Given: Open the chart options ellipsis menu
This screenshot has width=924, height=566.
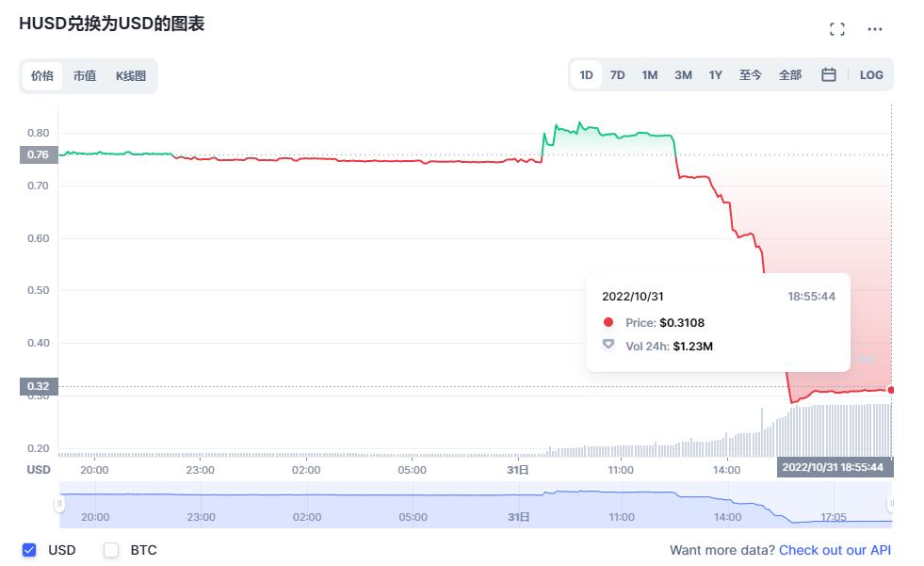Looking at the screenshot, I should (874, 28).
